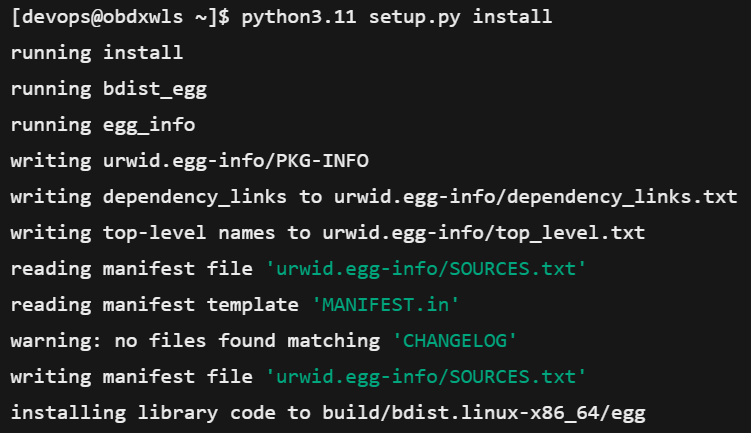This screenshot has width=751, height=433.
Task: Click the urwid.egg-info/dependency_links.txt path
Action: (x=532, y=197)
